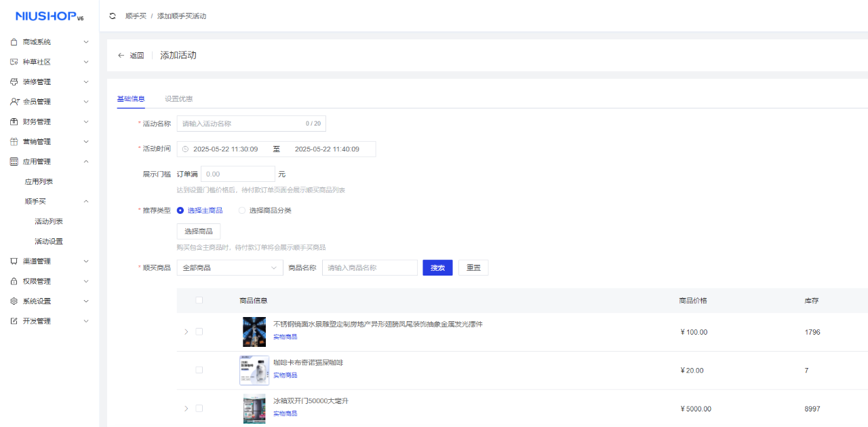Image resolution: width=868 pixels, height=427 pixels.
Task: Click the 财务管理 sidebar icon
Action: click(14, 122)
